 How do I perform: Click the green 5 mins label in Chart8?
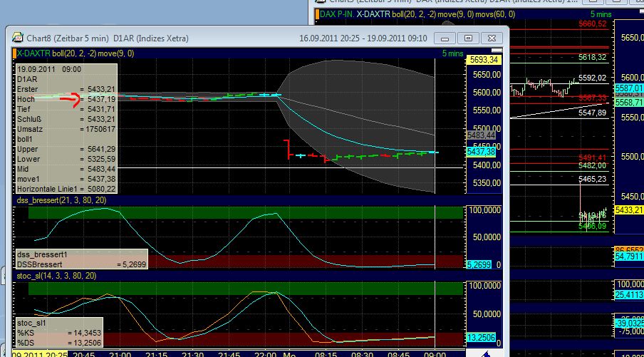click(x=452, y=53)
